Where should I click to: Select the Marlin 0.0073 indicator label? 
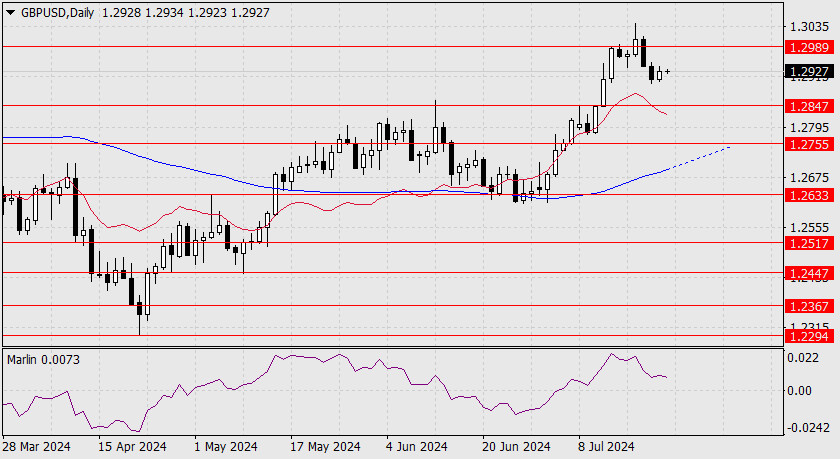(x=43, y=360)
